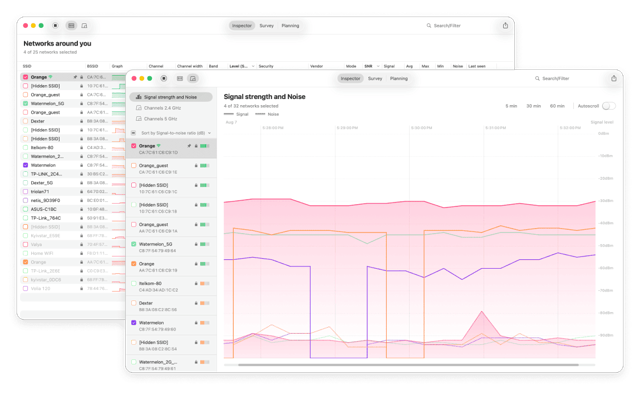Screen dimensions: 640x395
Task: Toggle the Autoscroll switch
Action: 609,106
